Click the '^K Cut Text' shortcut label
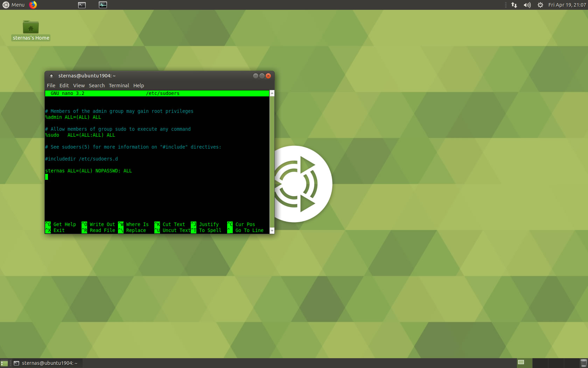Screen dimensions: 588x368 pyautogui.click(x=170, y=225)
